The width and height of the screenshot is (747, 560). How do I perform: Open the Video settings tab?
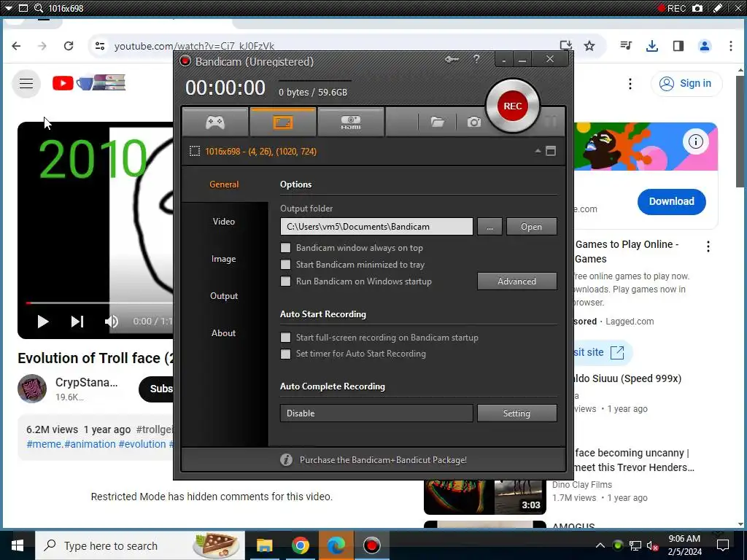click(224, 222)
